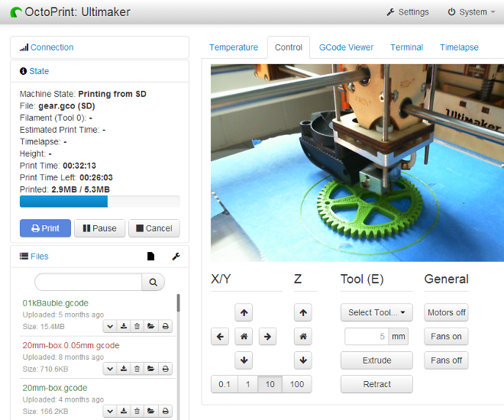Viewport: 504px width, 420px height.
Task: Turn Fans on
Action: 446,337
